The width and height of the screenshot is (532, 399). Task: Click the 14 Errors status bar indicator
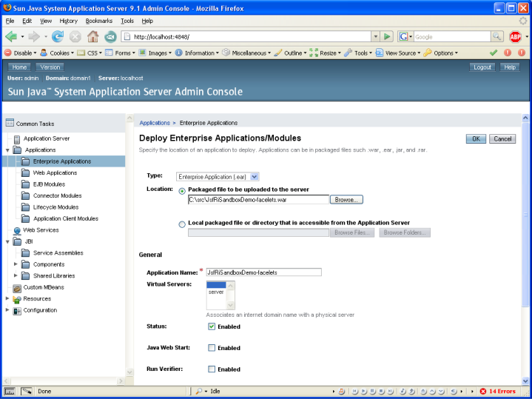click(x=497, y=391)
